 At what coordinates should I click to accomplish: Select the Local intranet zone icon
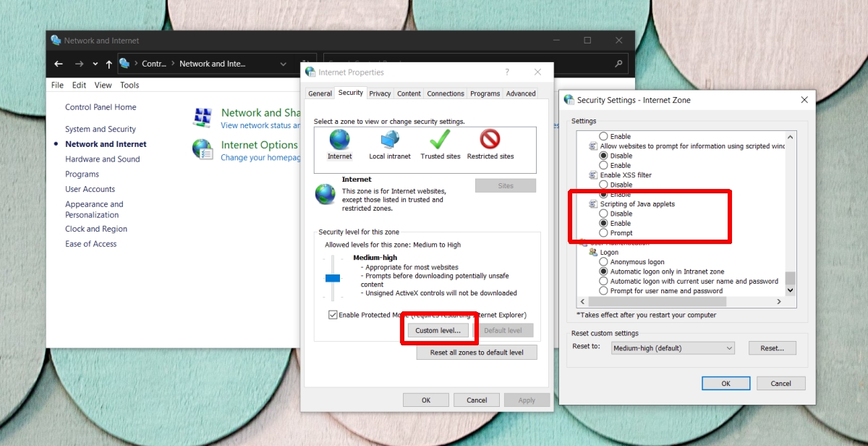390,139
